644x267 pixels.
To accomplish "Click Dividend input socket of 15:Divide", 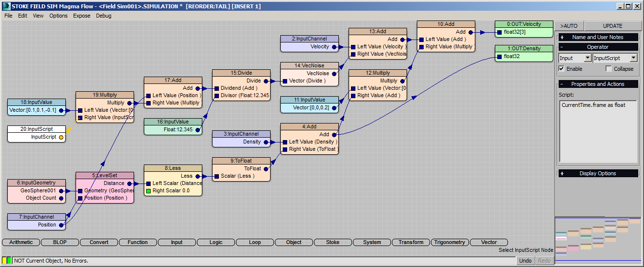I will coord(216,88).
